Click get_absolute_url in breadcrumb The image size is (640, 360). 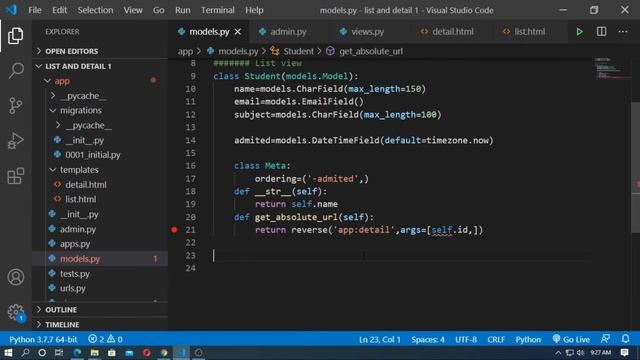click(371, 51)
